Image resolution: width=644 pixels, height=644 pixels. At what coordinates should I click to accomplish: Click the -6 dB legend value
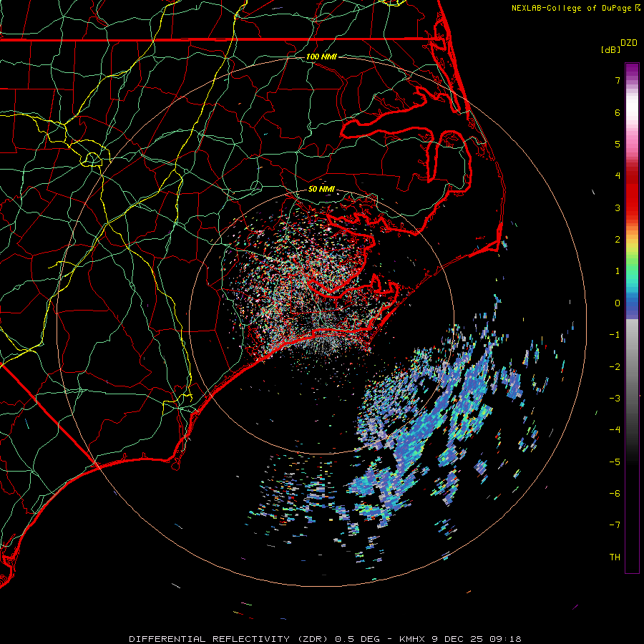pos(615,494)
